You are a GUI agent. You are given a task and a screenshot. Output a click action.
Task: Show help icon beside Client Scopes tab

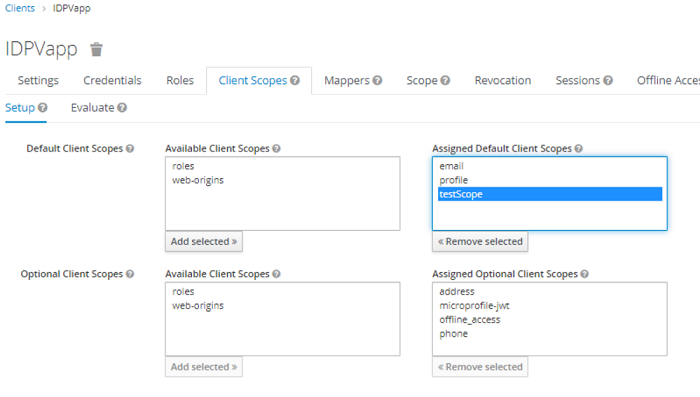(295, 80)
